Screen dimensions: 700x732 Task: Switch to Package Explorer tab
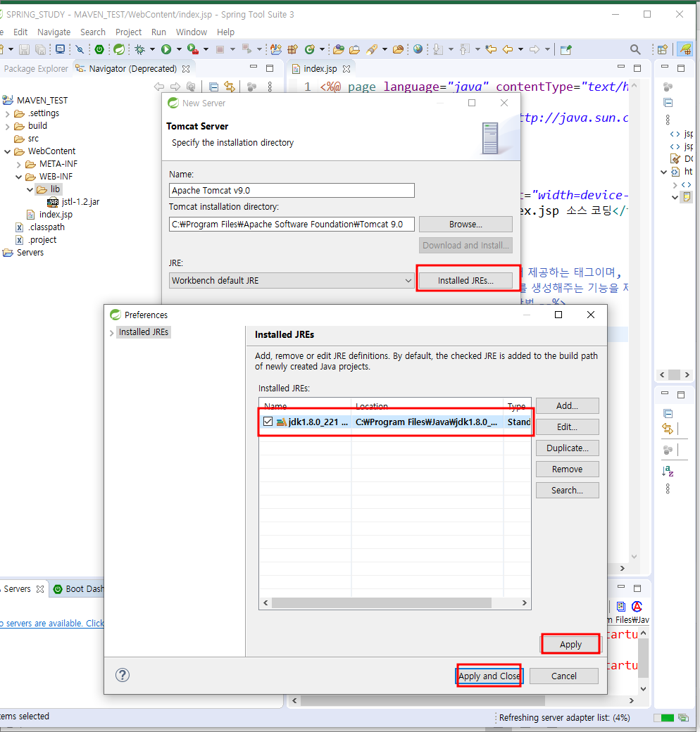[36, 69]
